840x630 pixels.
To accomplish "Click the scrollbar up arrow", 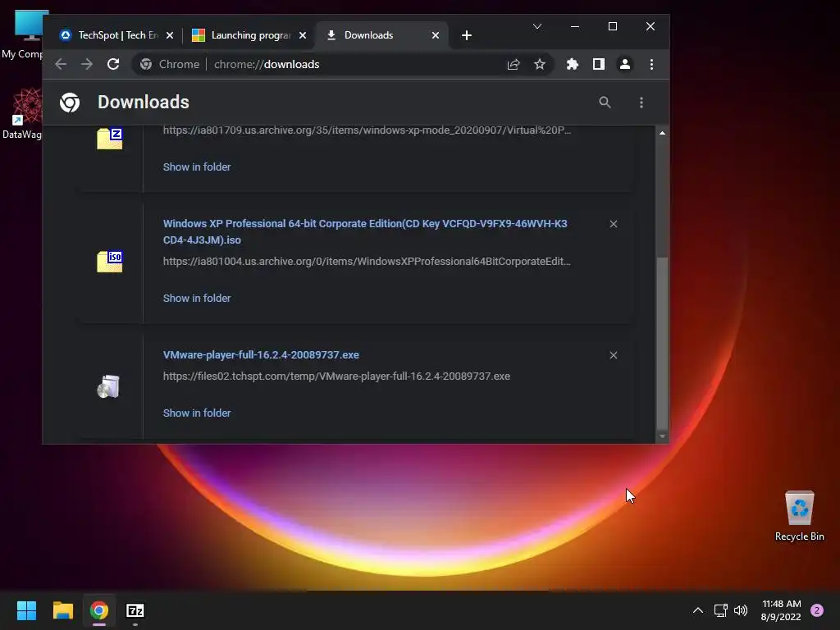I will point(662,133).
